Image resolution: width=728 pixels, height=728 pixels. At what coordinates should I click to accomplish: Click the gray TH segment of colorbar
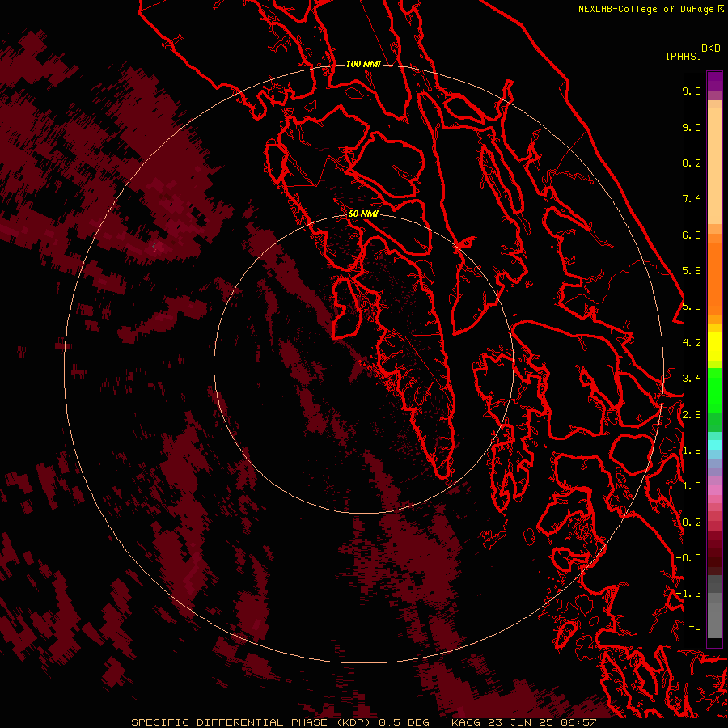point(714,620)
